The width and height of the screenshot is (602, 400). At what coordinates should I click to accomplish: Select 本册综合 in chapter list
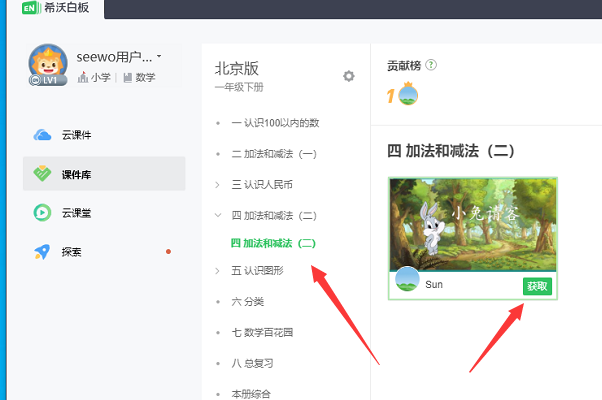[251, 394]
